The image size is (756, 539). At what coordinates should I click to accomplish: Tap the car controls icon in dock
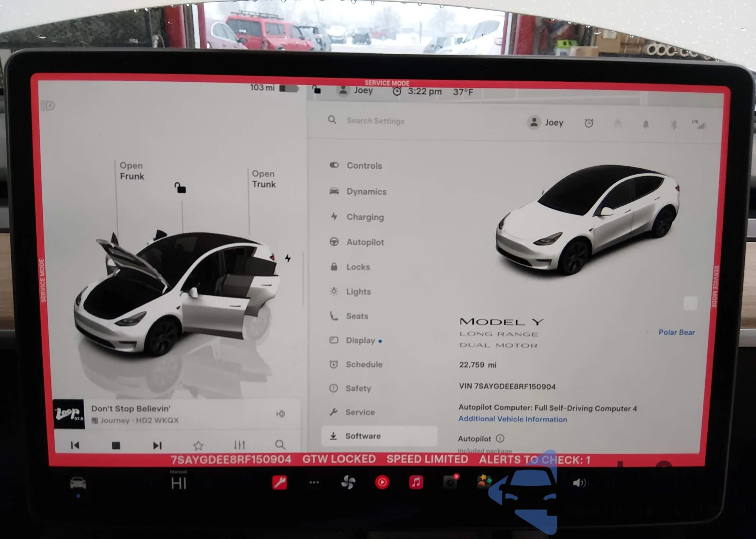tap(78, 483)
